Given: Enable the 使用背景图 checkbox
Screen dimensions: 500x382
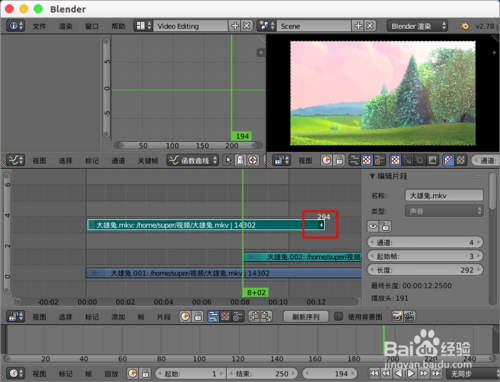Looking at the screenshot, I should (x=338, y=316).
